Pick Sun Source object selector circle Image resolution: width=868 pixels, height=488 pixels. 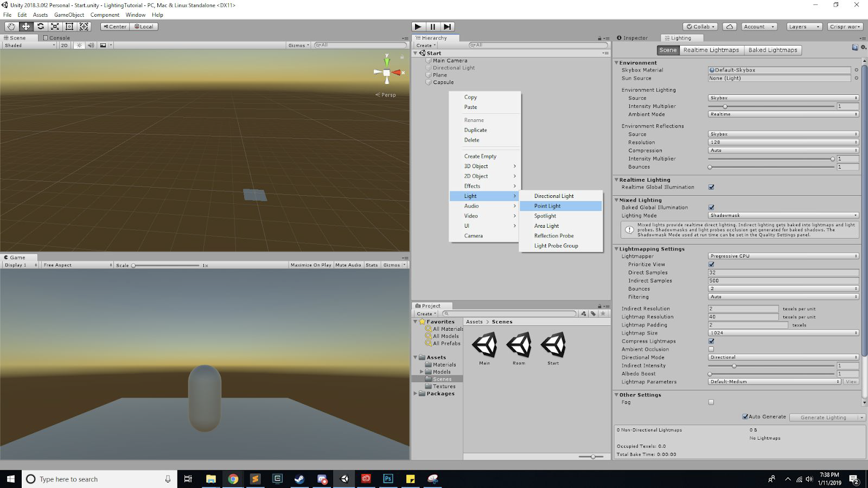[857, 78]
